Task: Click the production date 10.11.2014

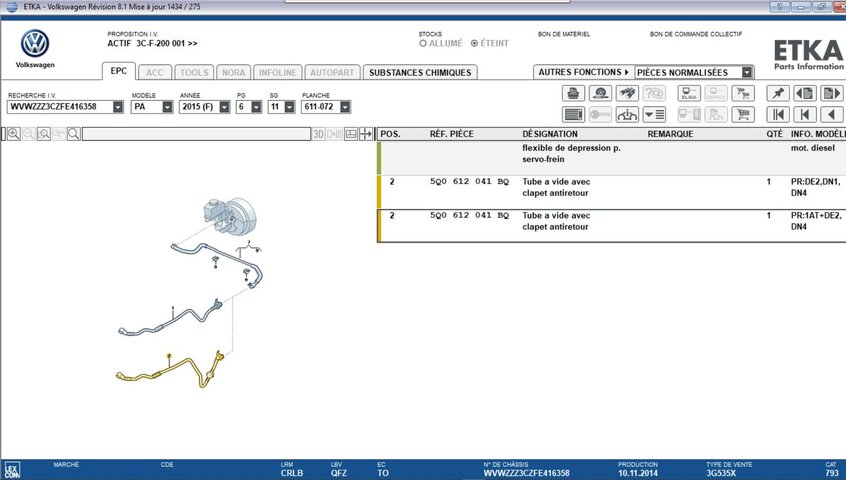Action: coord(638,473)
